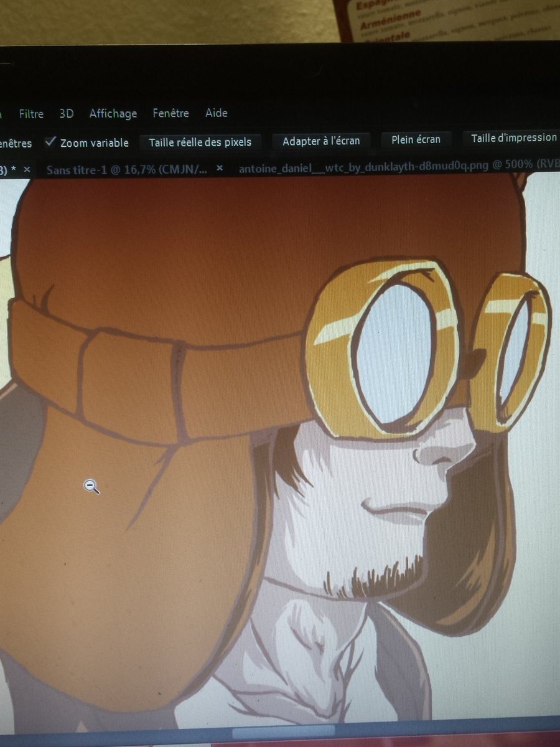This screenshot has height=747, width=560.
Task: Click the Plein écran button
Action: 416,139
